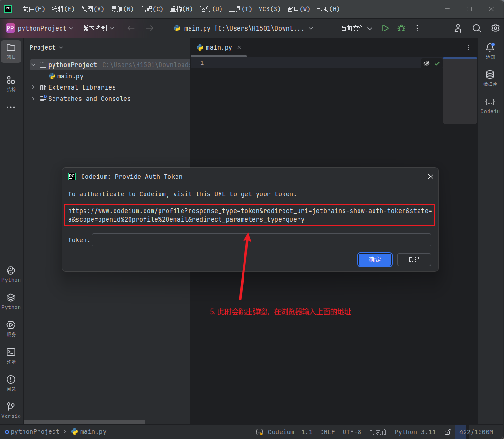Viewport: 504px width, 439px height.
Task: Click the 确定 button in dialog
Action: click(x=375, y=260)
